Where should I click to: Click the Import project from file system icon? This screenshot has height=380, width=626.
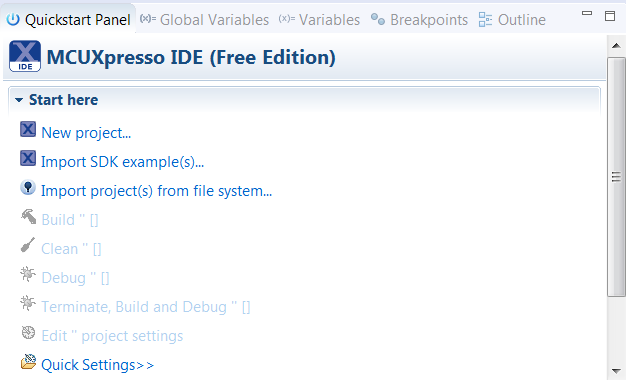tap(28, 188)
